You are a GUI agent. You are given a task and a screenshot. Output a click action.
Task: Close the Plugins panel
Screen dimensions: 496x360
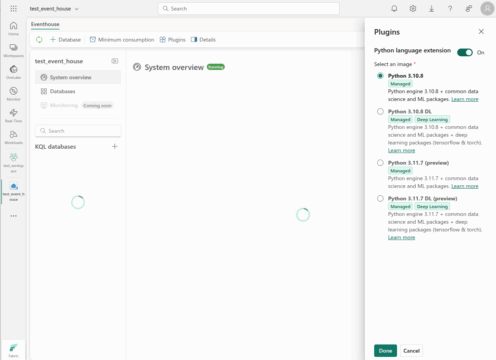[x=481, y=31]
